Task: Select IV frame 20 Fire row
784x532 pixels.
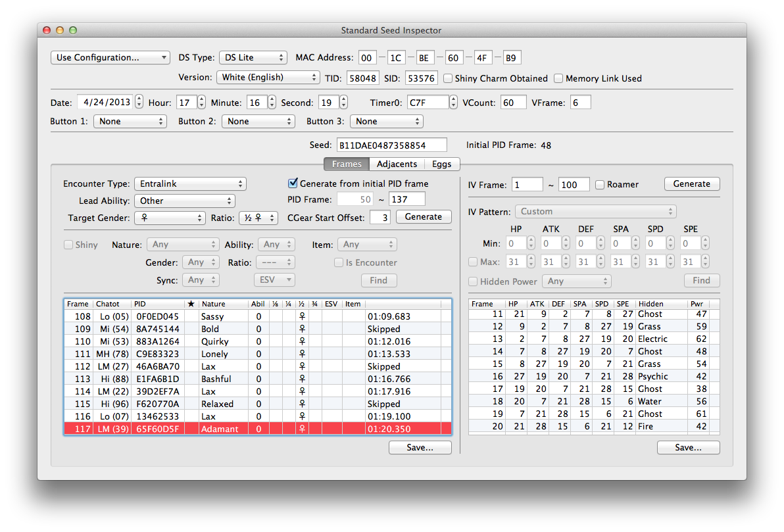Action: coord(594,427)
